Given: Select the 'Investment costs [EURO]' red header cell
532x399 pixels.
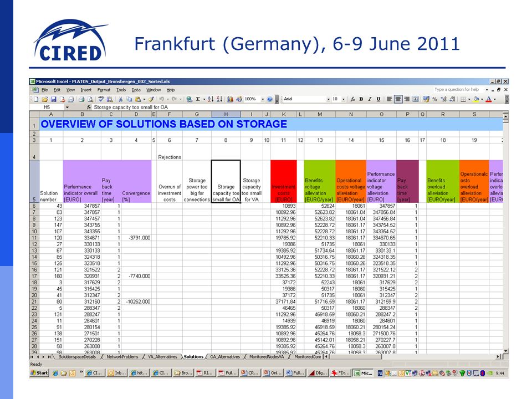Looking at the screenshot, I should tap(284, 182).
